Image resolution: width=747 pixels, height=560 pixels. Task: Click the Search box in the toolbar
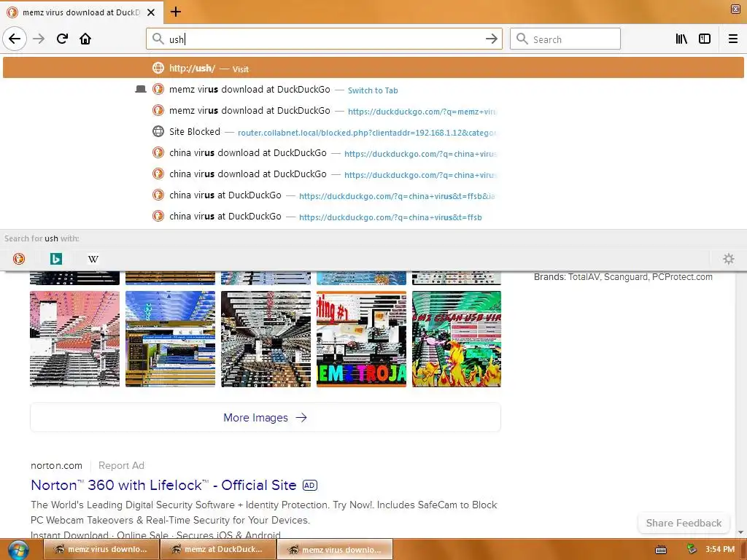pos(565,39)
